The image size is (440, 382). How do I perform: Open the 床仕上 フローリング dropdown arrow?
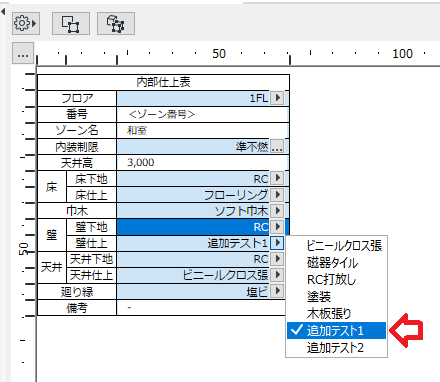277,194
